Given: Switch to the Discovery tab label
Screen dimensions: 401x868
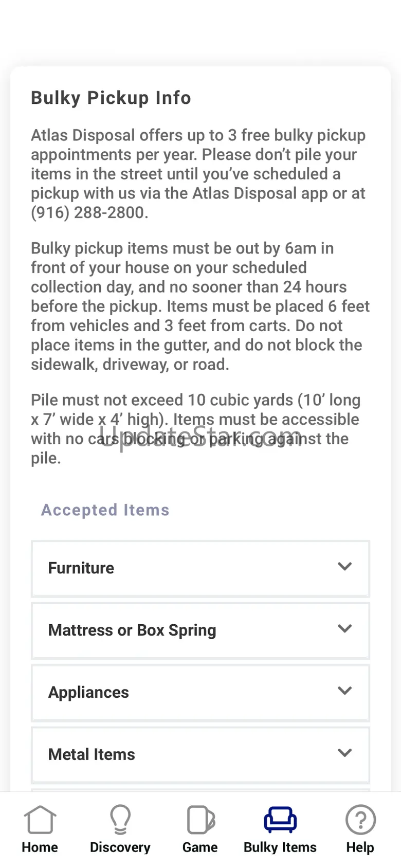Looking at the screenshot, I should 120,847.
